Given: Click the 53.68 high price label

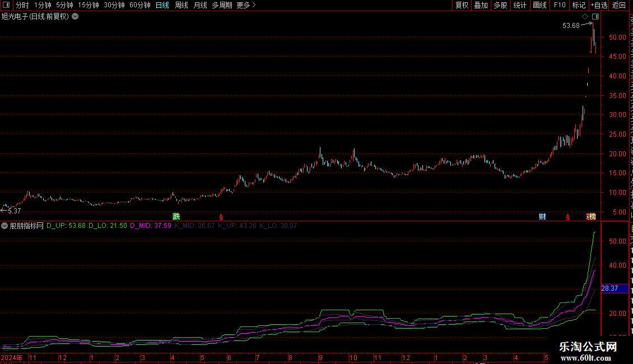Looking at the screenshot, I should point(571,26).
